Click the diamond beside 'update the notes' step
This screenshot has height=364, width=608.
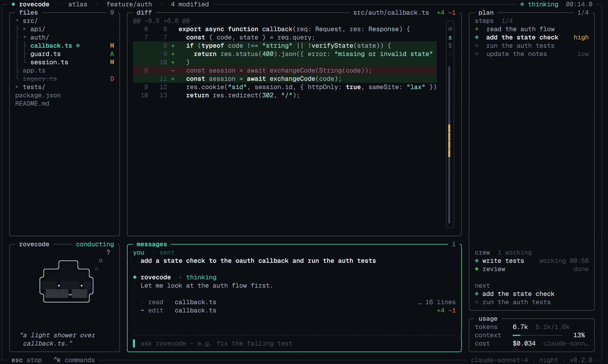[x=477, y=54]
